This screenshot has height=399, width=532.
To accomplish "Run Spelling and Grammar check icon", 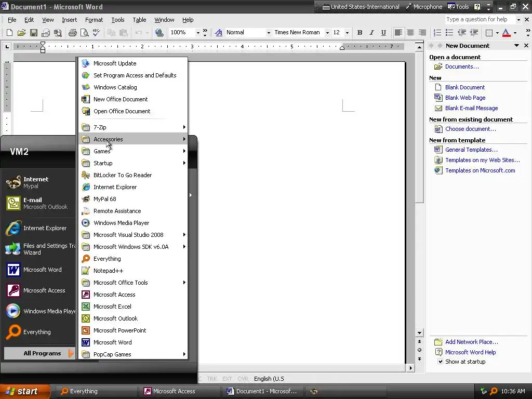I will (x=96, y=33).
